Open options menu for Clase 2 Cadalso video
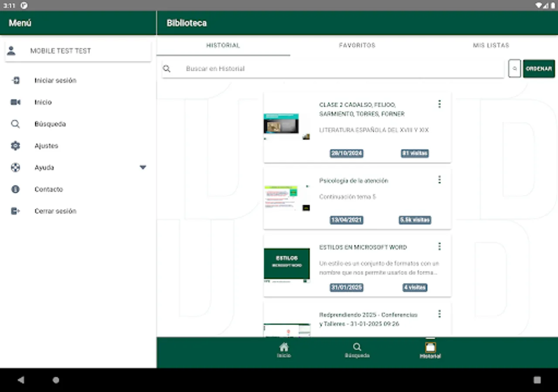The height and width of the screenshot is (392, 558). (439, 104)
